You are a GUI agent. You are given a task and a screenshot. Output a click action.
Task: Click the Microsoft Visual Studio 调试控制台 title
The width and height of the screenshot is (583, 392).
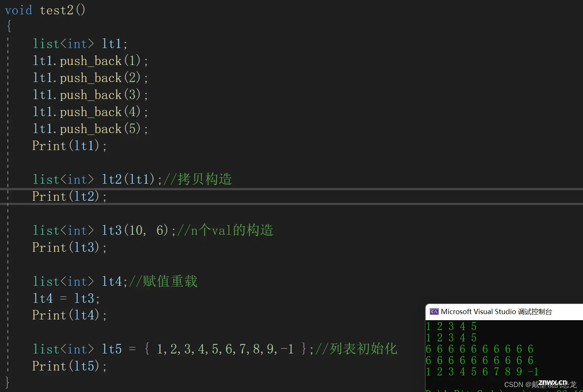(x=496, y=312)
